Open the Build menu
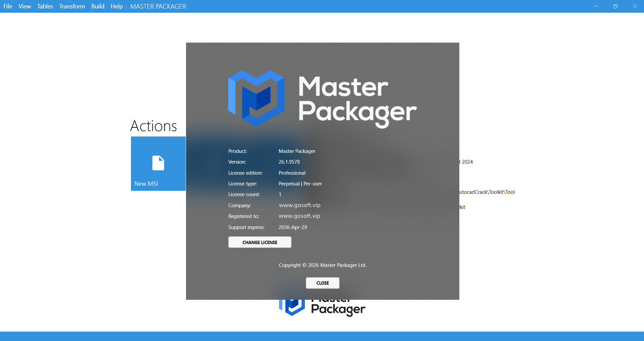 click(98, 6)
